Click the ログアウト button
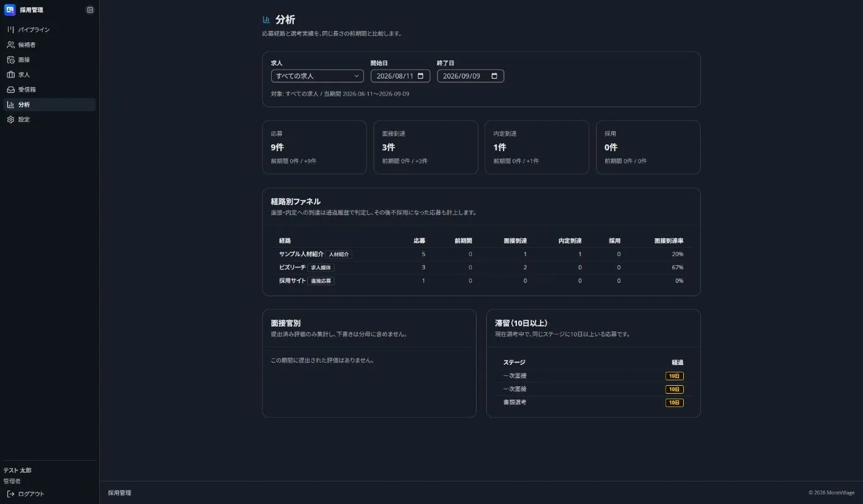This screenshot has width=863, height=504. [x=26, y=494]
